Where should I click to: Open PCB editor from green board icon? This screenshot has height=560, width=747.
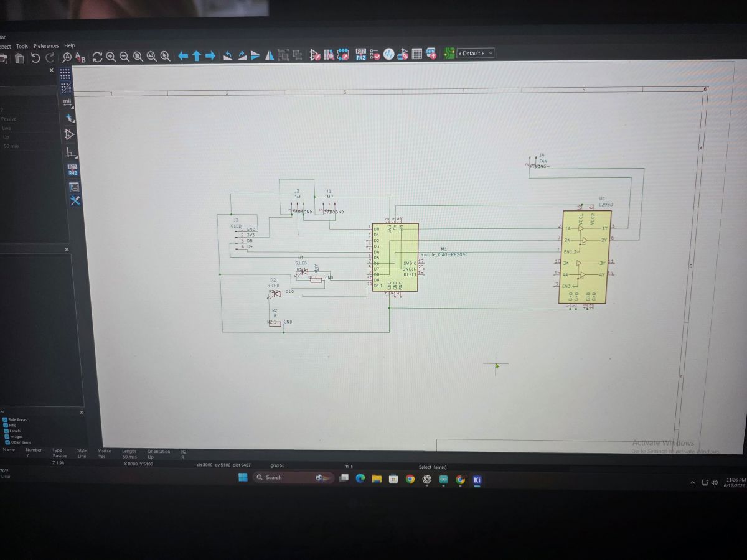[x=449, y=54]
